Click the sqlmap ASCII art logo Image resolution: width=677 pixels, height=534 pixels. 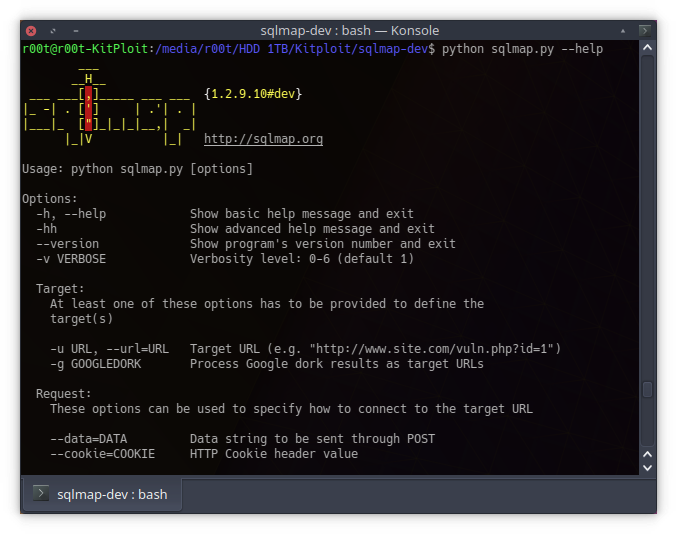(x=110, y=105)
